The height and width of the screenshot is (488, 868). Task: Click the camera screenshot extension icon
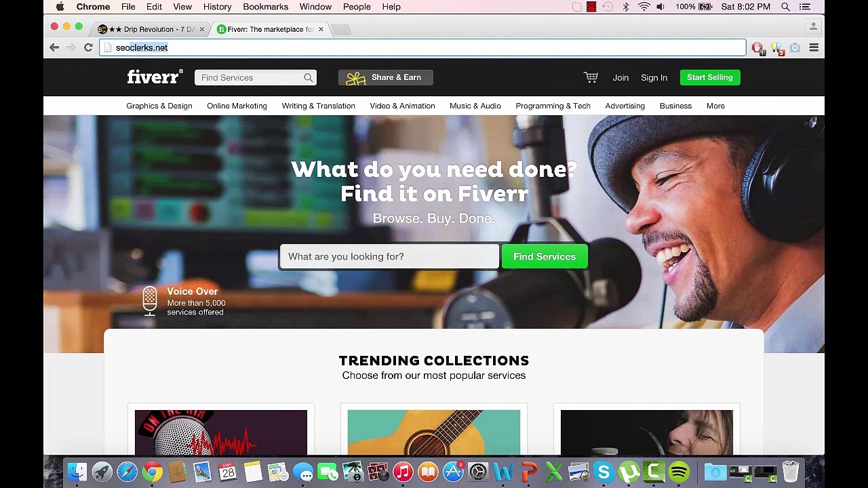(795, 47)
